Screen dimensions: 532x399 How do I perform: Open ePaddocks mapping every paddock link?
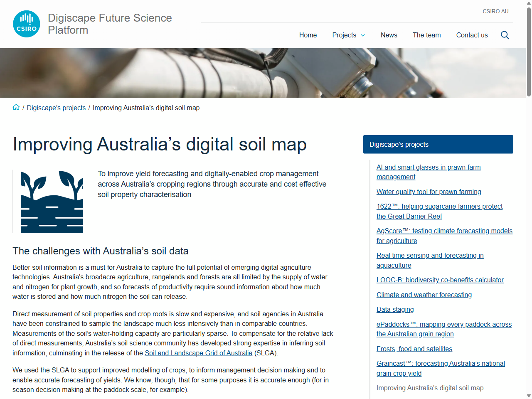[444, 329]
